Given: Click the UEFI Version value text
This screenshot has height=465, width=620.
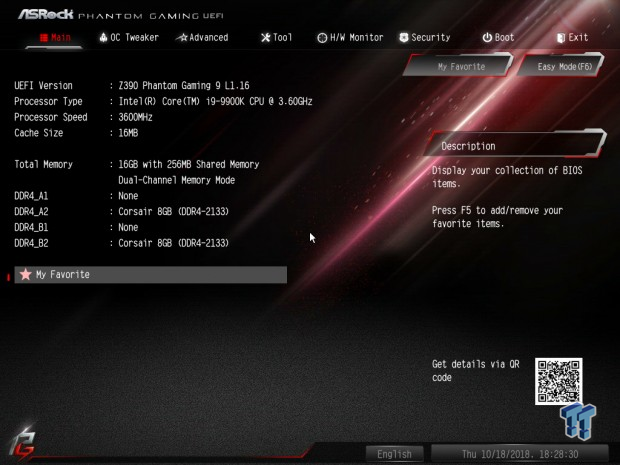Looking at the screenshot, I should [x=184, y=85].
